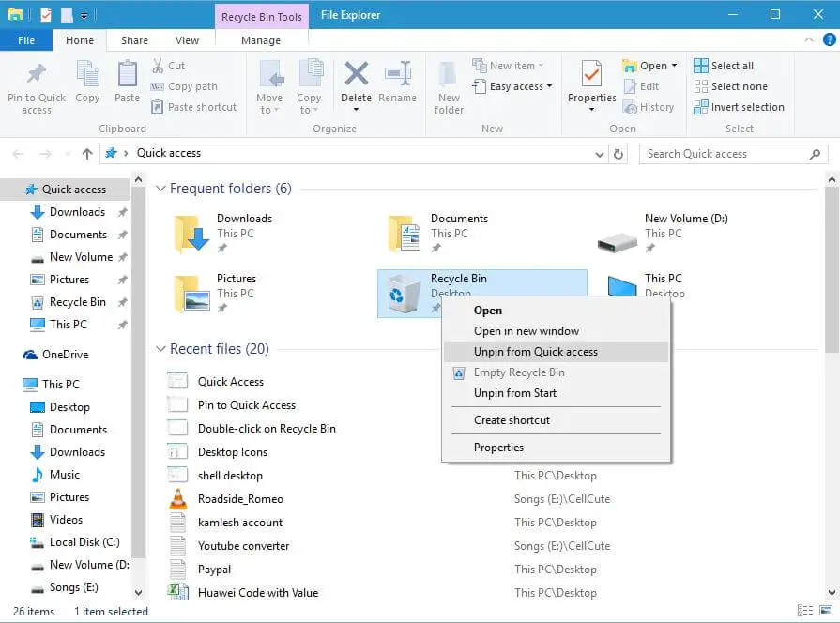Open the New item dropdown
Screen dimensions: 840x623
508,66
